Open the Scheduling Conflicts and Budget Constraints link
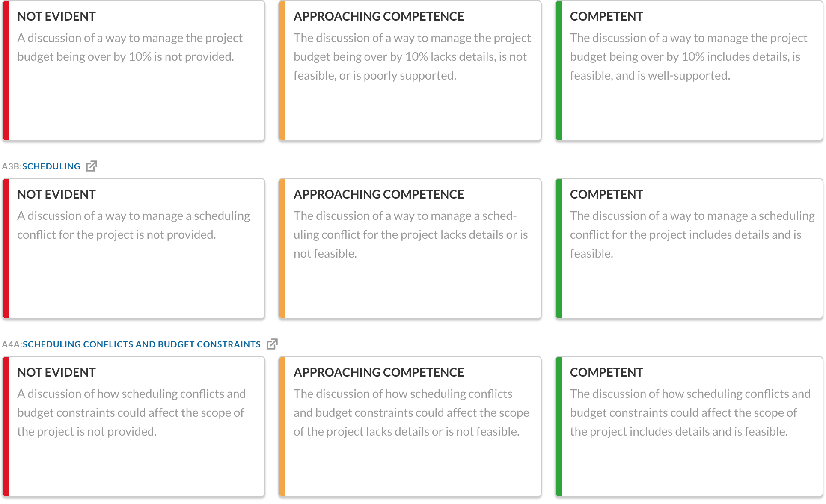Viewport: 826px width, 504px height. (141, 344)
